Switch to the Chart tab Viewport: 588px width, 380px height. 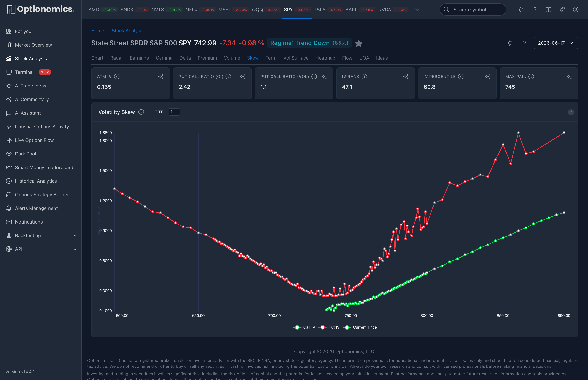coord(97,58)
